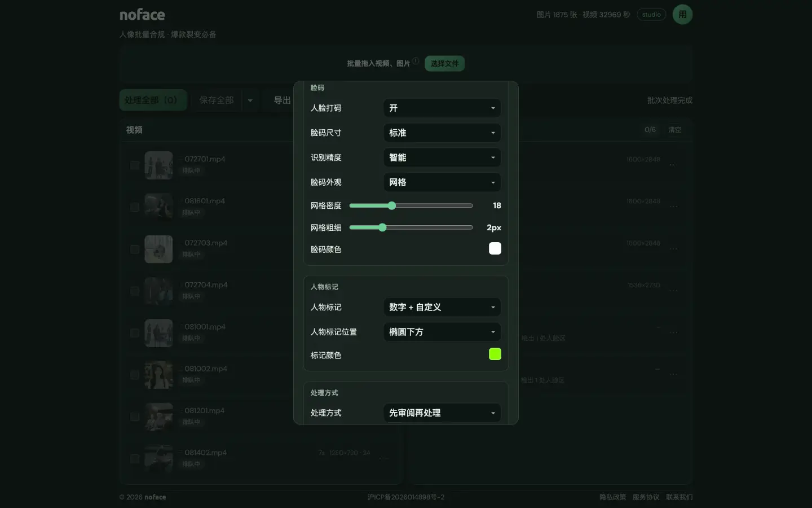The height and width of the screenshot is (508, 812).
Task: Select the checkbox for 072703.mp4
Action: point(135,249)
